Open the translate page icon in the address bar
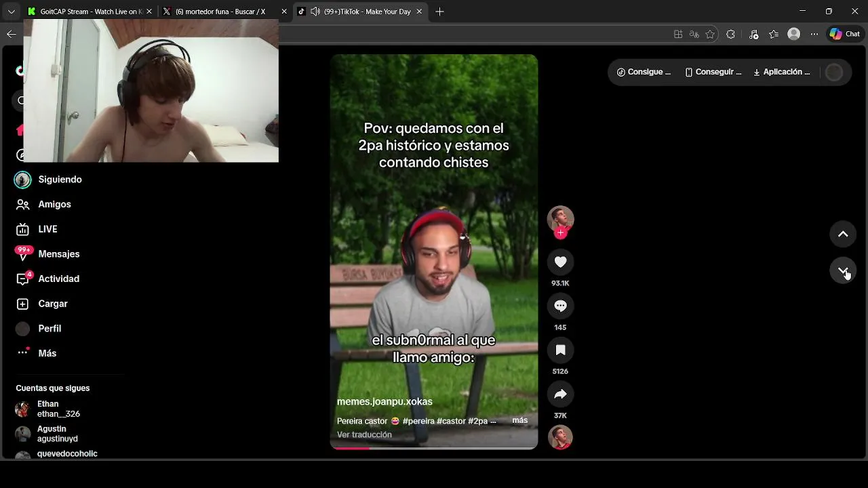 [x=694, y=34]
